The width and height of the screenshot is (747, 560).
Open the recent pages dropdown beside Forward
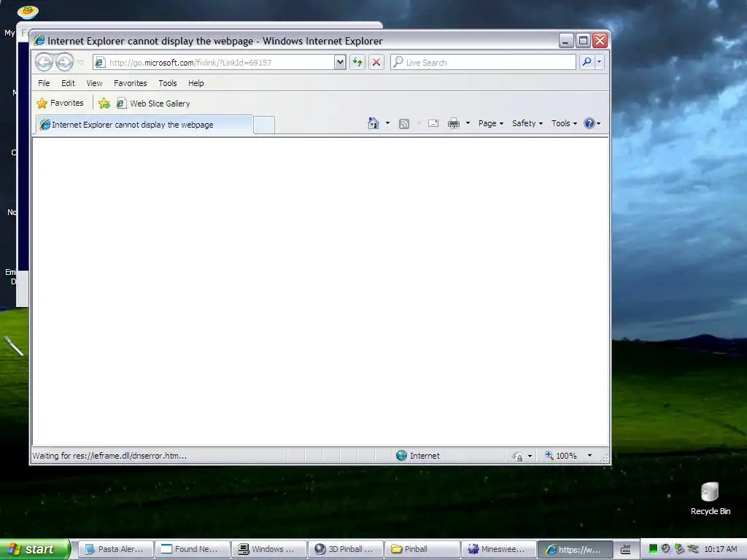click(x=80, y=63)
